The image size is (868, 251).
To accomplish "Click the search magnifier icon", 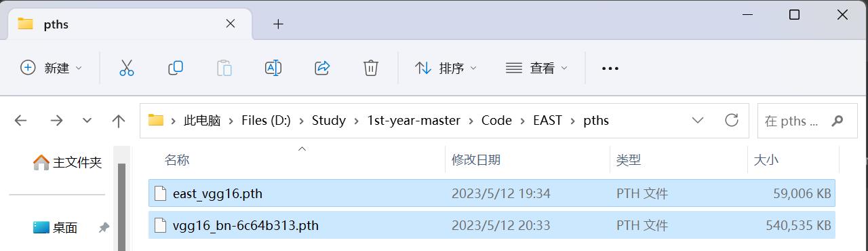I will (837, 121).
